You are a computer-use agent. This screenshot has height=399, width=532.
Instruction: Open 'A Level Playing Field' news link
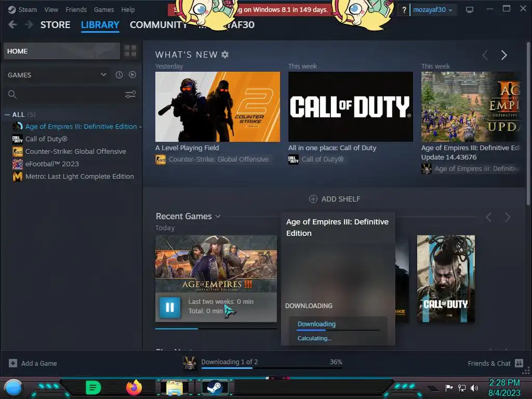click(187, 148)
